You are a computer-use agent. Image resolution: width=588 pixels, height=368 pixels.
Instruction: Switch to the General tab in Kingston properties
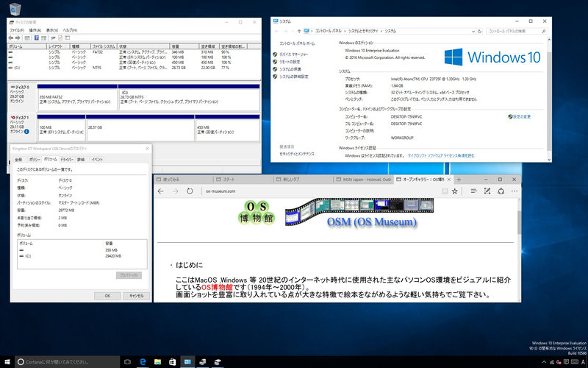point(18,160)
